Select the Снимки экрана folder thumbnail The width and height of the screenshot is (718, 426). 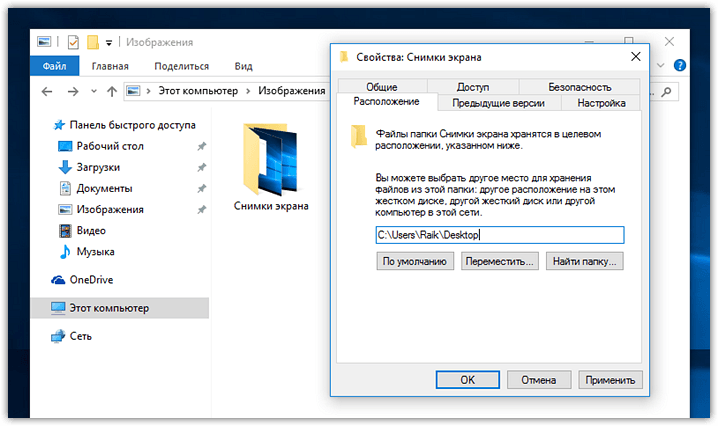[x=271, y=159]
